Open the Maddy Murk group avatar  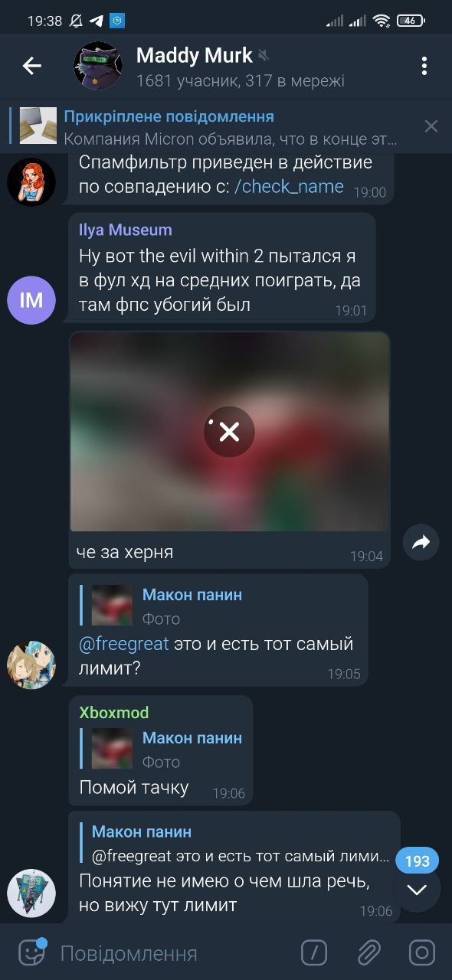click(x=98, y=67)
